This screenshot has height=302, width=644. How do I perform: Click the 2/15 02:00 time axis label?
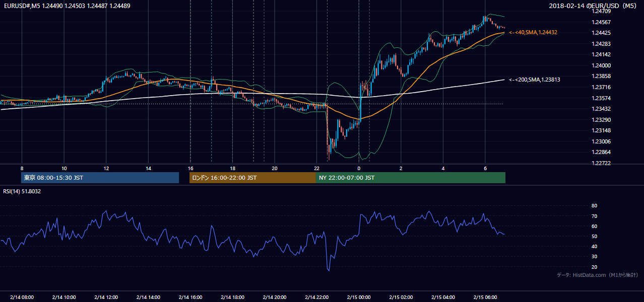(x=401, y=297)
